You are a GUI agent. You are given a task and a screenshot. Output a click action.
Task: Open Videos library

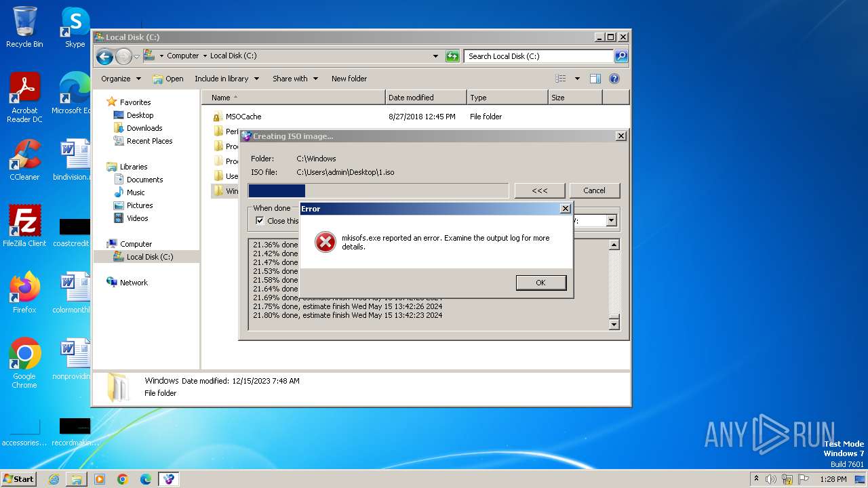point(137,218)
